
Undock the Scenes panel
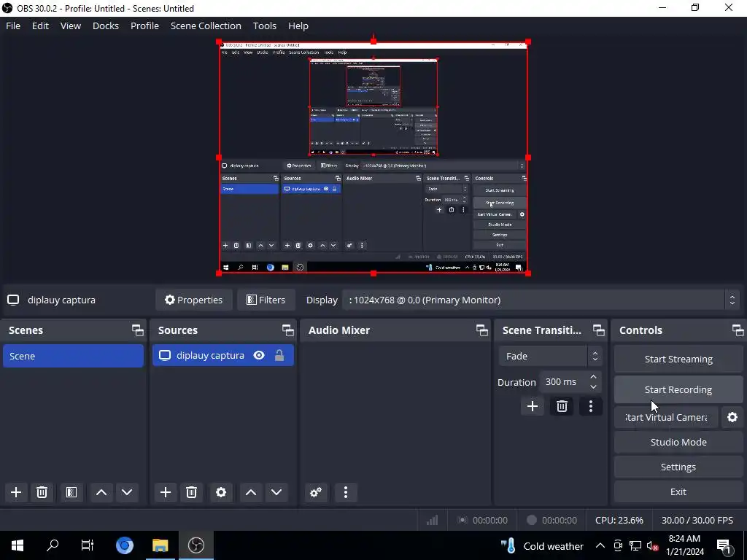tap(138, 330)
